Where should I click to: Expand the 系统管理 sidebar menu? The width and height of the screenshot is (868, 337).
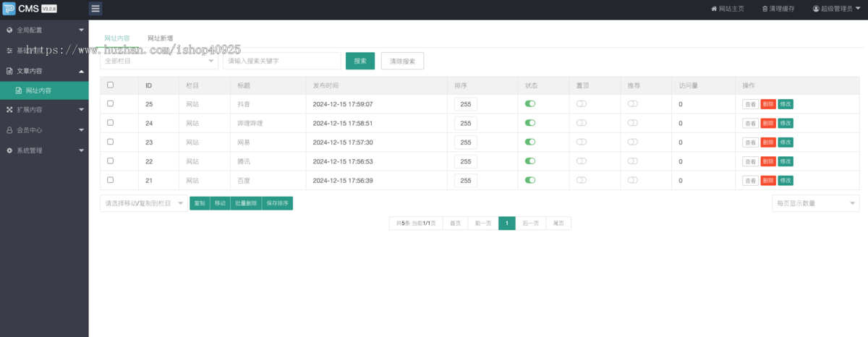pyautogui.click(x=44, y=150)
